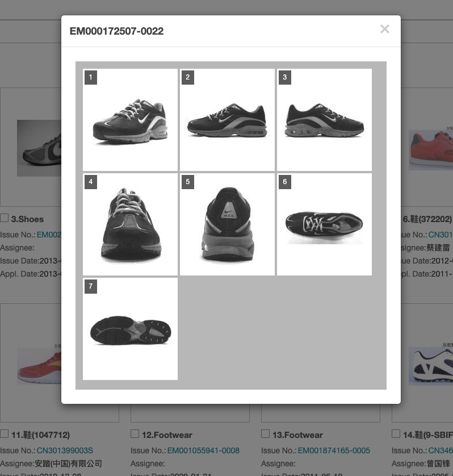Tick the checkbox for item 14
The image size is (453, 476).
[396, 434]
